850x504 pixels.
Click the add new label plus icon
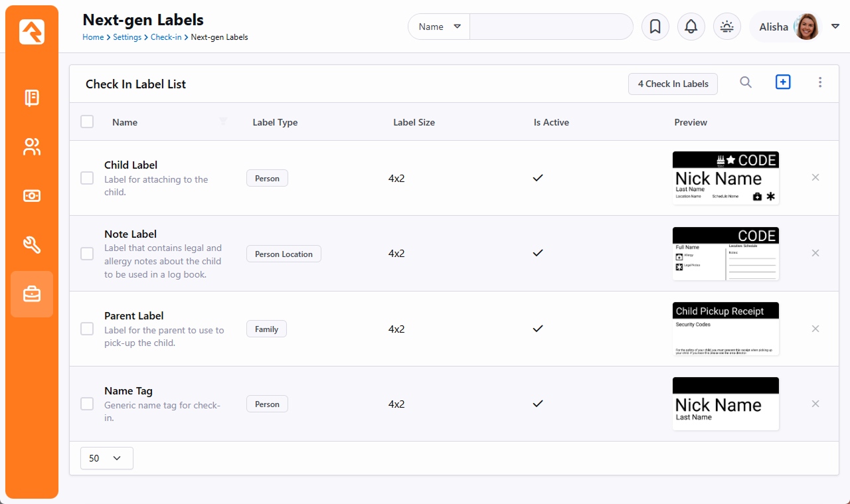click(x=783, y=82)
